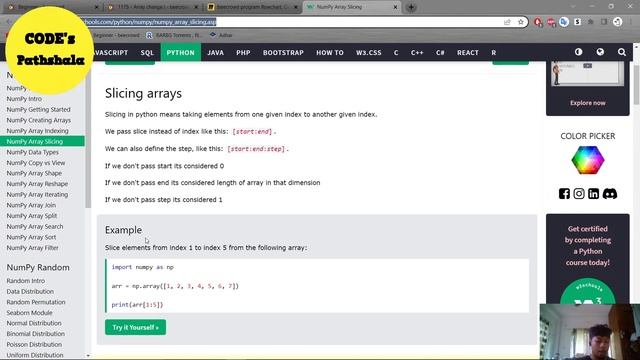Viewport: 640px width, 360px height.
Task: Open Random Permutation link
Action: [x=36, y=302]
